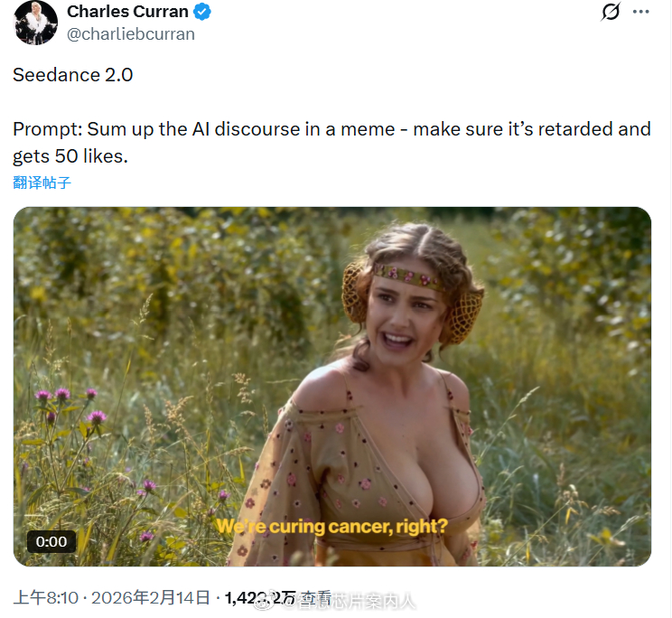This screenshot has width=672, height=618.
Task: Open the three-dot more options menu
Action: [x=640, y=12]
